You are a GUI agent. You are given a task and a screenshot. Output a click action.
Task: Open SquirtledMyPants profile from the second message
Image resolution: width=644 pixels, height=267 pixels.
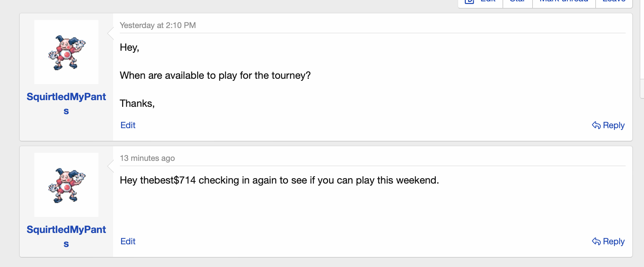pyautogui.click(x=66, y=230)
